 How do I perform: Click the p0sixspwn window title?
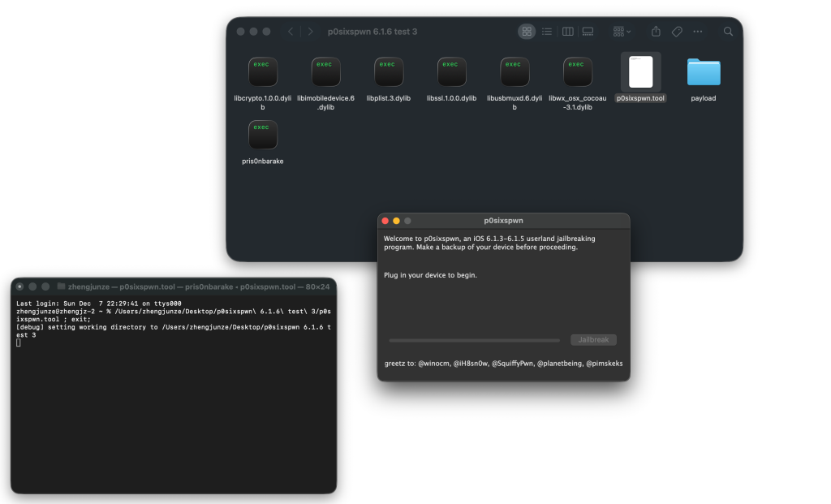503,221
